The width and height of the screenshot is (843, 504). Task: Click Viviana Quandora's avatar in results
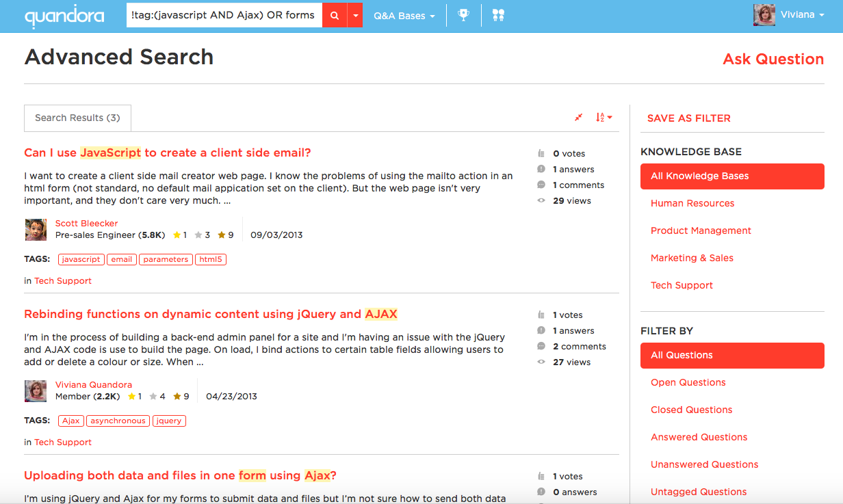[x=36, y=391]
